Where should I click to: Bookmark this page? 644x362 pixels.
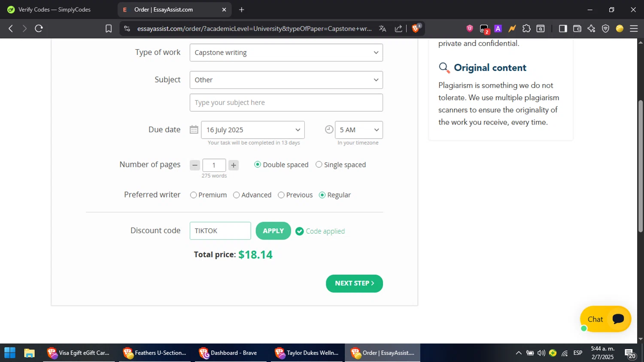[x=109, y=28]
